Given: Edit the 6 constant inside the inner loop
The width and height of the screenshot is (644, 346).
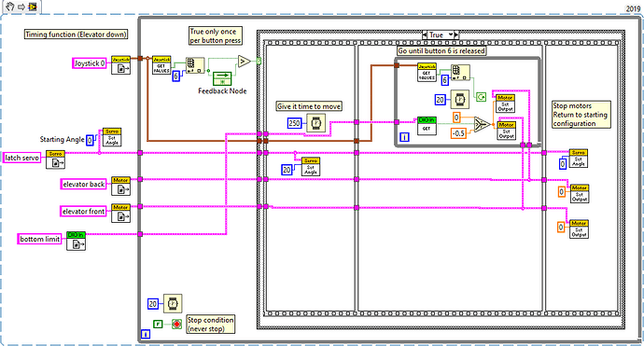Looking at the screenshot, I should click(445, 80).
